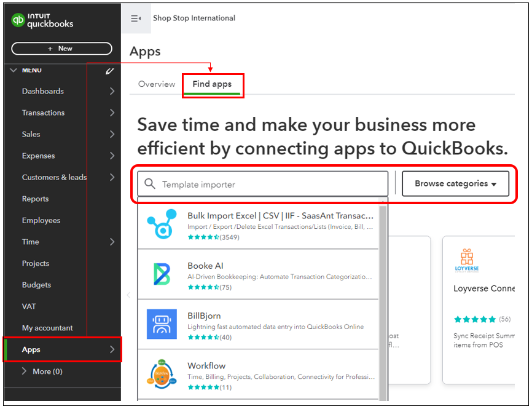
Task: Click the Template importer search field
Action: point(262,184)
